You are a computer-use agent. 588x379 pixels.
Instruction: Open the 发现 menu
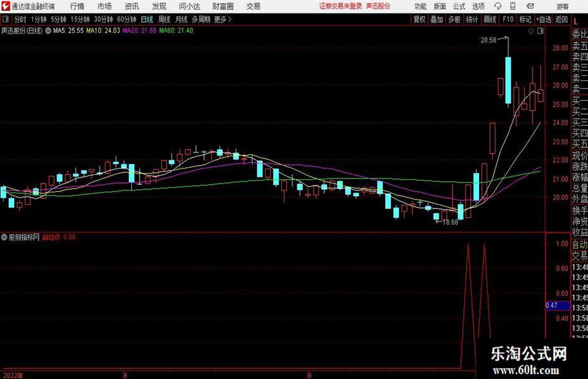tap(159, 6)
